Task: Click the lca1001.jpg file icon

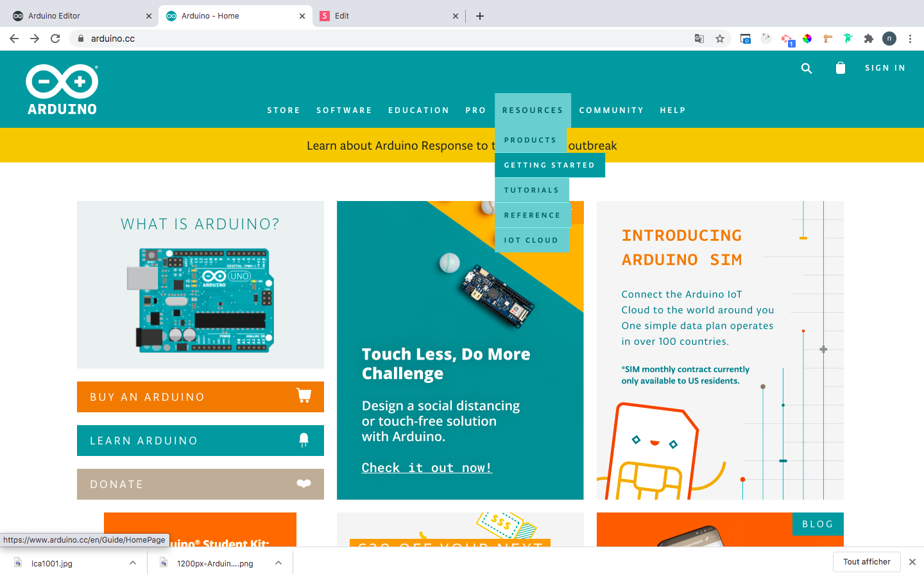Action: (x=18, y=563)
